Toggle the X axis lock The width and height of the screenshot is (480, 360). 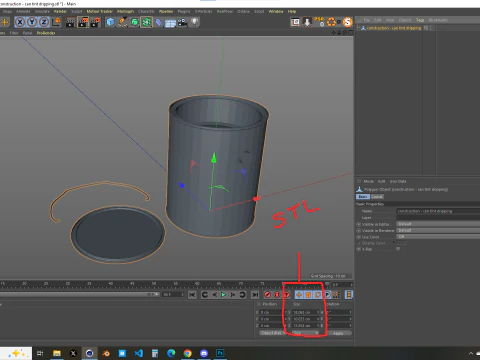[20, 22]
